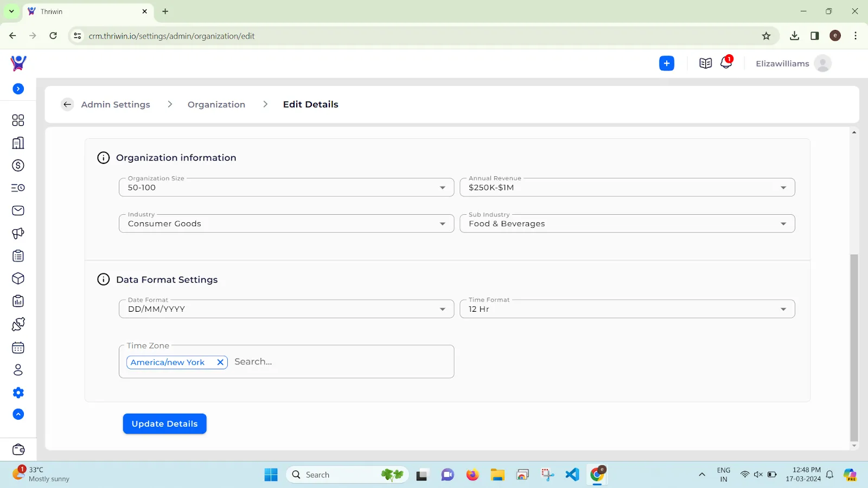The width and height of the screenshot is (868, 488).
Task: Open the megaphone campaigns icon in sidebar
Action: coord(18,233)
